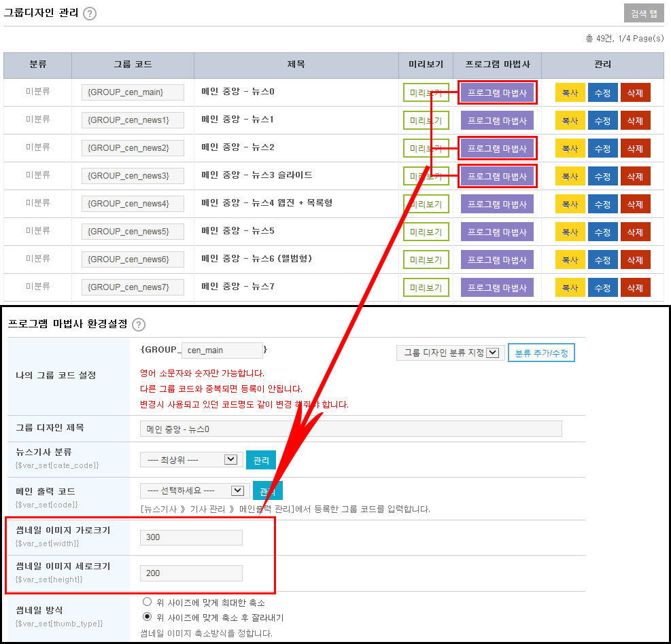Image resolution: width=671 pixels, height=644 pixels.
Task: Click 관리 button next to 뉴스기사 분류
Action: (260, 460)
